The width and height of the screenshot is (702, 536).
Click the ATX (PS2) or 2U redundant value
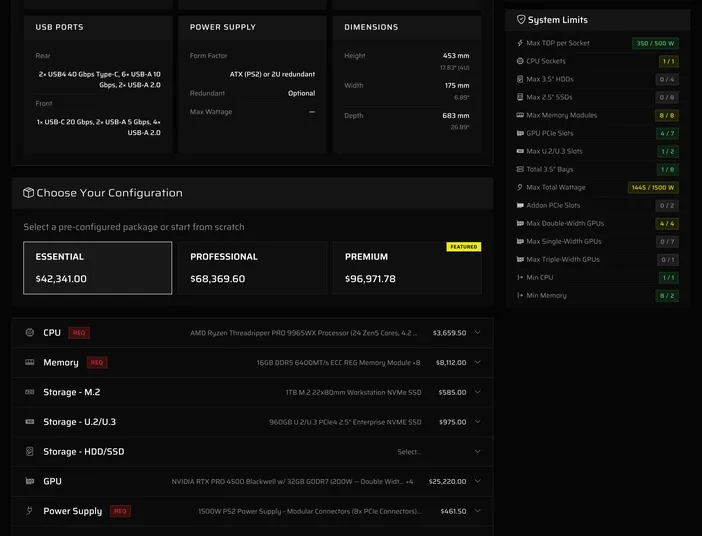(x=272, y=74)
